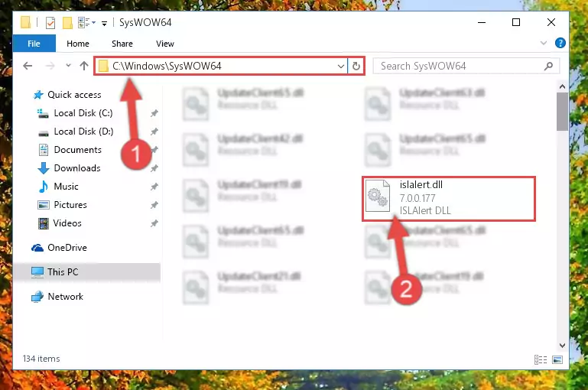
Task: Open Music in the navigation pane
Action: [66, 187]
